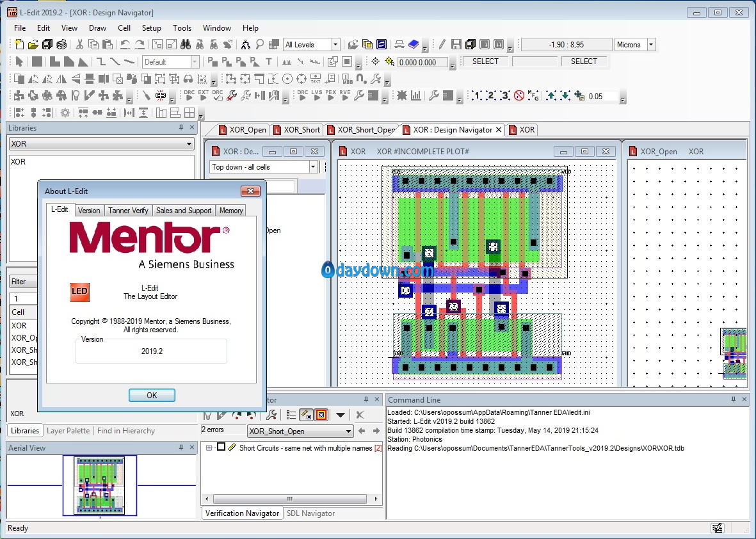Open the Cell menu
This screenshot has height=539, width=756.
tap(124, 28)
